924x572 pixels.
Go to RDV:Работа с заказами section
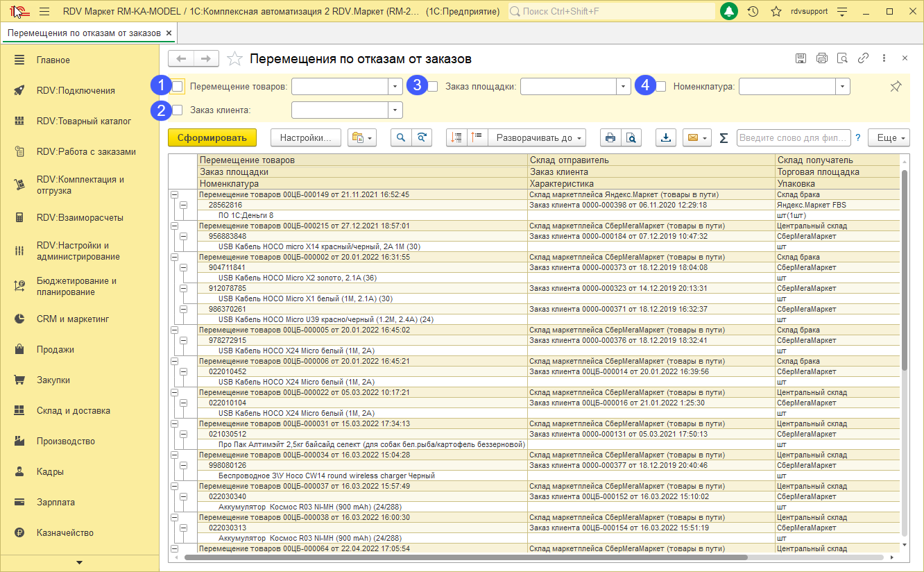pyautogui.click(x=86, y=151)
